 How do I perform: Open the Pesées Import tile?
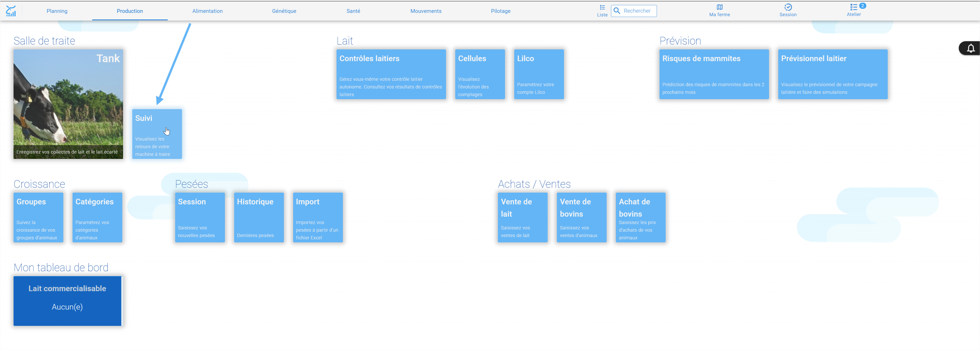[318, 217]
